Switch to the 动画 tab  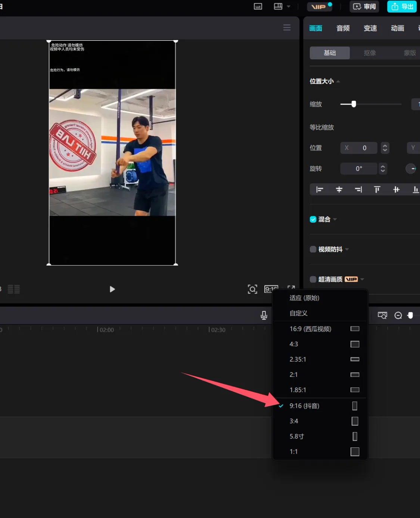398,28
